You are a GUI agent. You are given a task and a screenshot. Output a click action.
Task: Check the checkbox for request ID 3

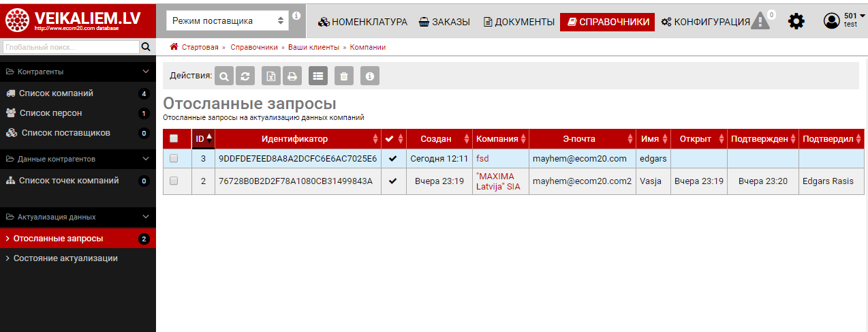coord(174,158)
